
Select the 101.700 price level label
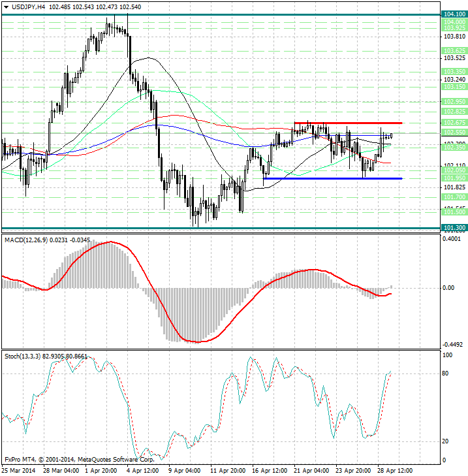click(x=454, y=197)
